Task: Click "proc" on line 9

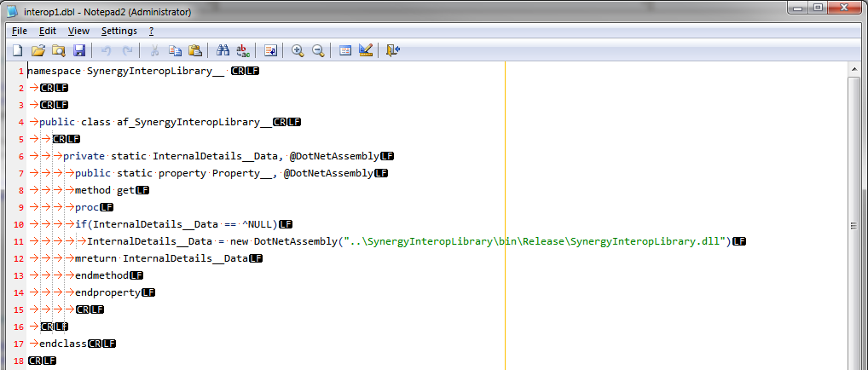Action: pos(87,208)
